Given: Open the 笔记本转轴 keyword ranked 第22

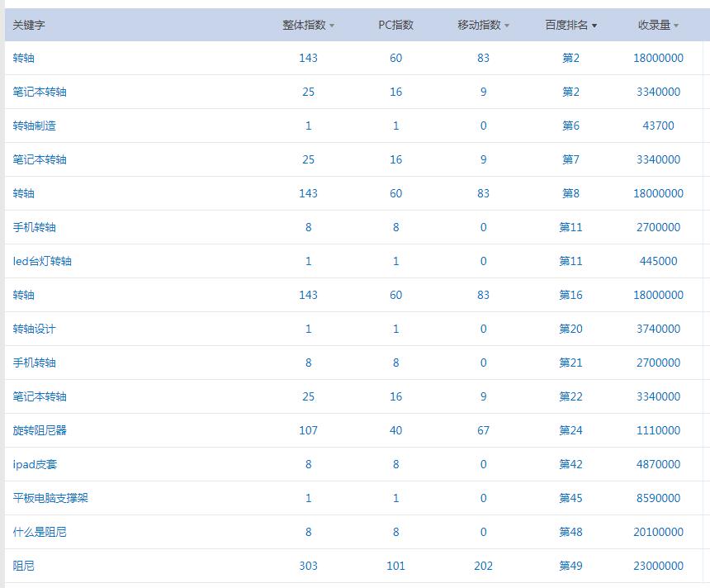Looking at the screenshot, I should [40, 396].
